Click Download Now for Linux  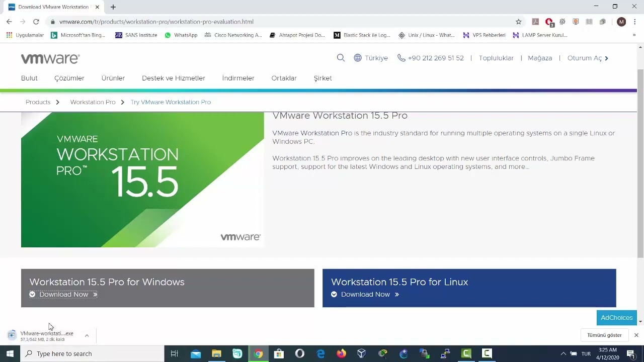point(365,294)
